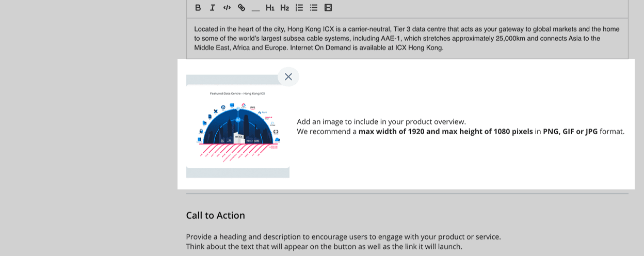Insert inline code with the code icon
644x256 pixels.
[227, 8]
